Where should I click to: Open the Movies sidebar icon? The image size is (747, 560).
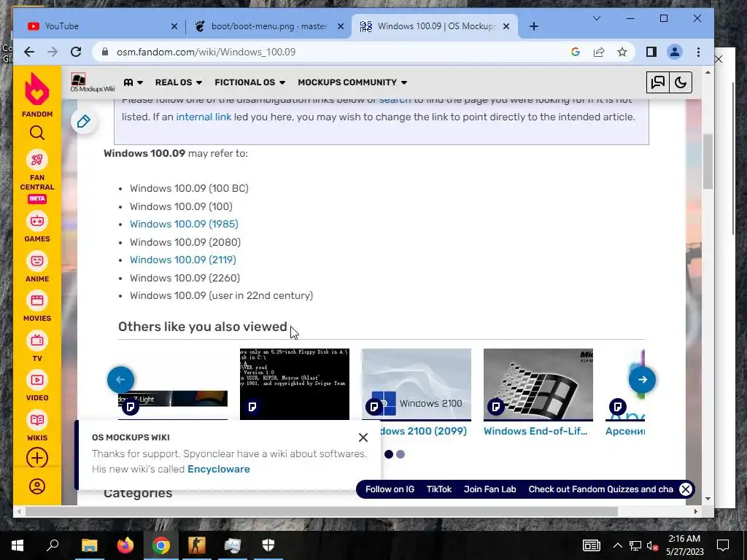[37, 301]
